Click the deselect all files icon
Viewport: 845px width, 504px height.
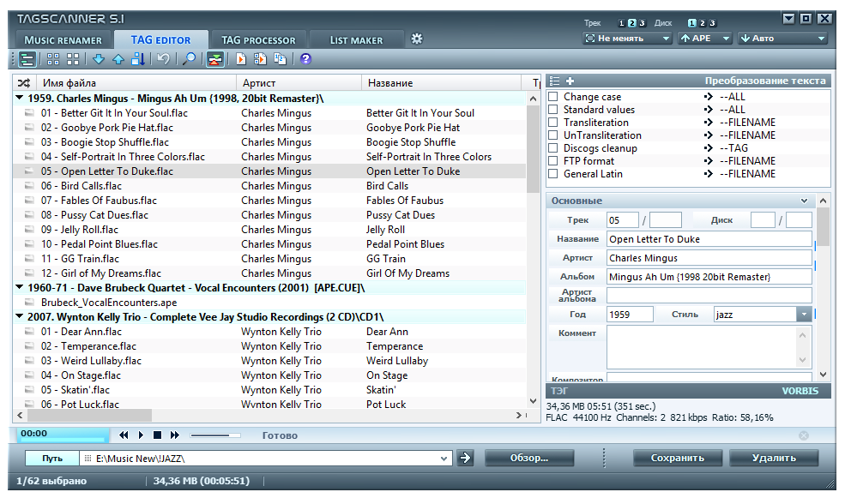(x=73, y=59)
